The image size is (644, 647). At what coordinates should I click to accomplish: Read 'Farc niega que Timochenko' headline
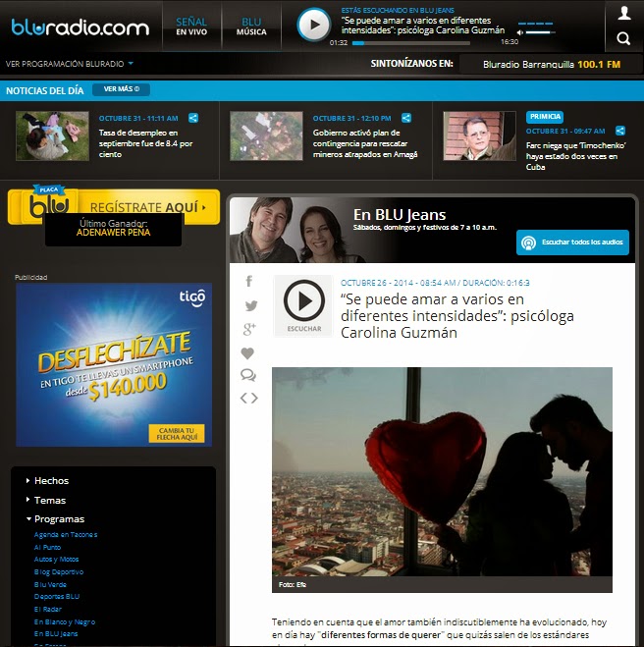(576, 156)
